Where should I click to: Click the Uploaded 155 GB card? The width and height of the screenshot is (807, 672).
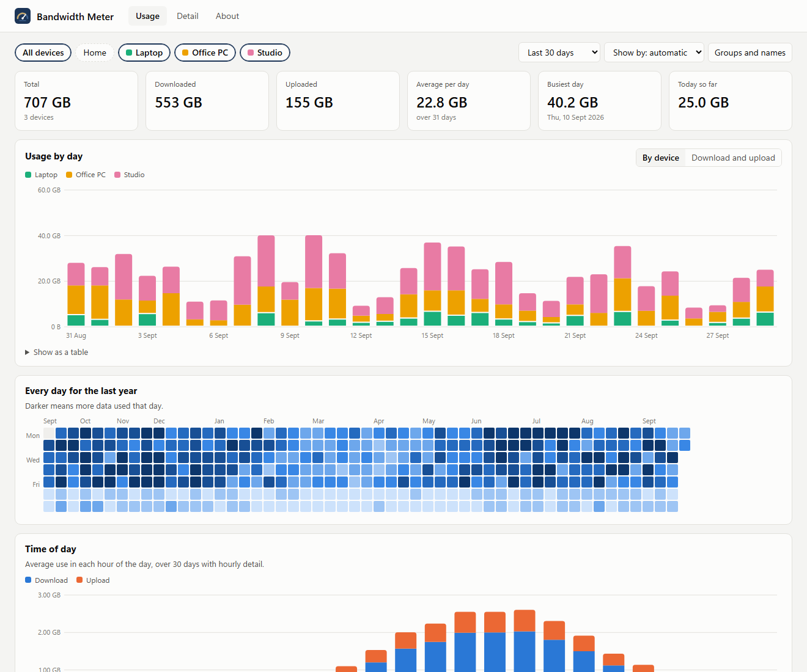point(338,101)
